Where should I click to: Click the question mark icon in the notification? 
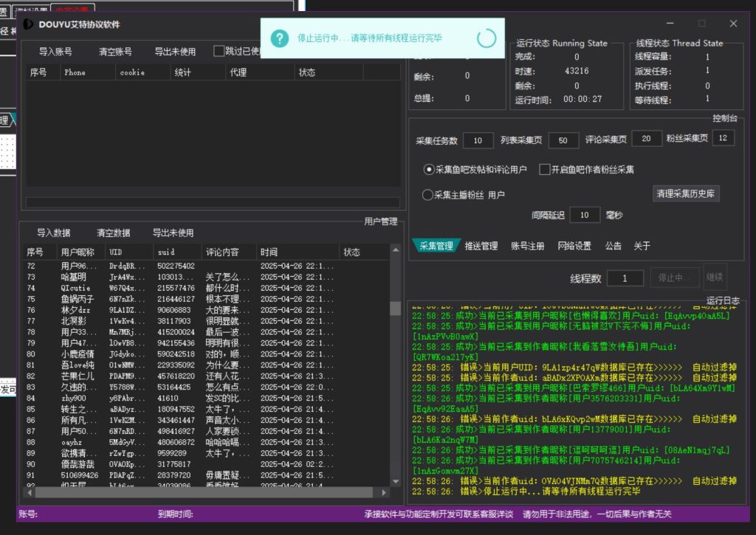click(x=278, y=38)
